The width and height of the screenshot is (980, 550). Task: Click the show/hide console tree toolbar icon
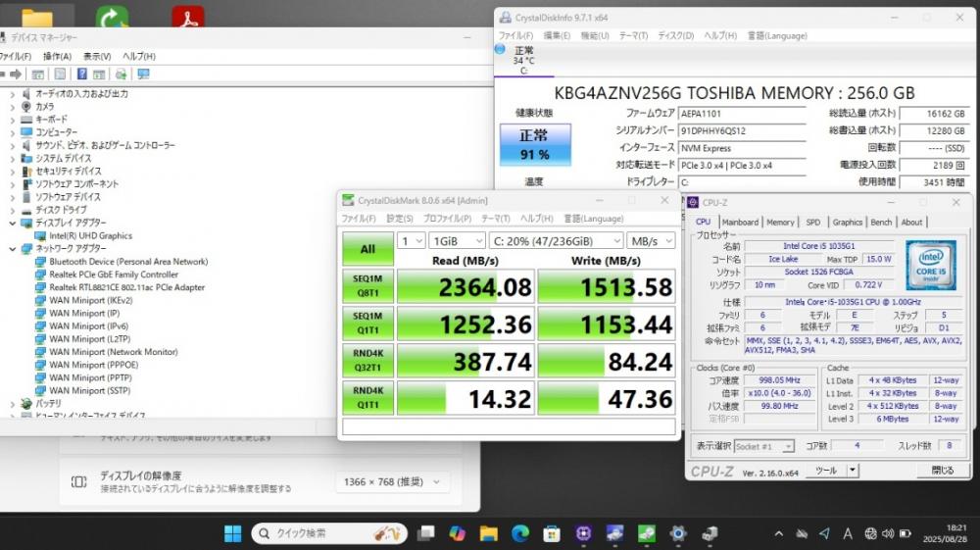[x=38, y=75]
